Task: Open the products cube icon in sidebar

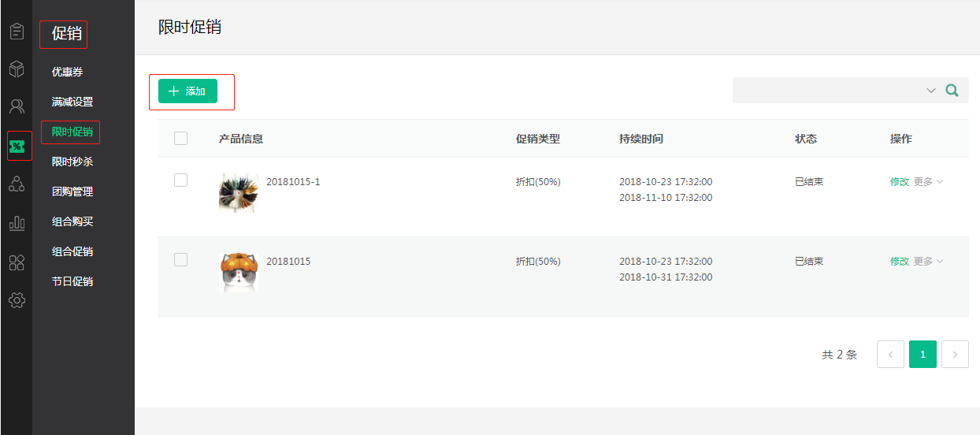Action: pyautogui.click(x=17, y=69)
